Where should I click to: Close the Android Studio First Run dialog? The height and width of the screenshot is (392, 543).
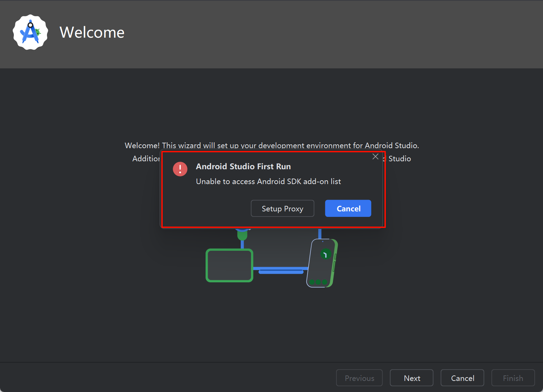pyautogui.click(x=375, y=156)
